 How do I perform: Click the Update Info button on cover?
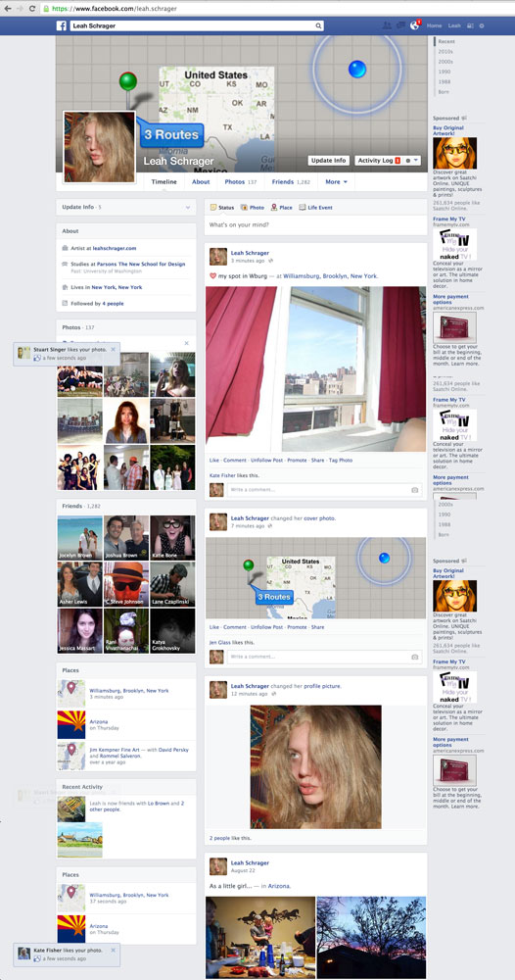click(x=329, y=161)
